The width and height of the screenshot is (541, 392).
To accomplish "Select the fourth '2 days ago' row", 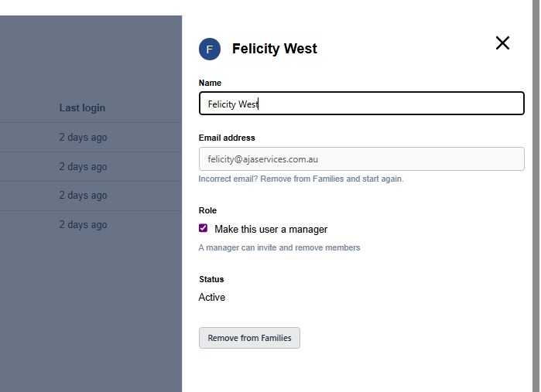I will pyautogui.click(x=83, y=225).
